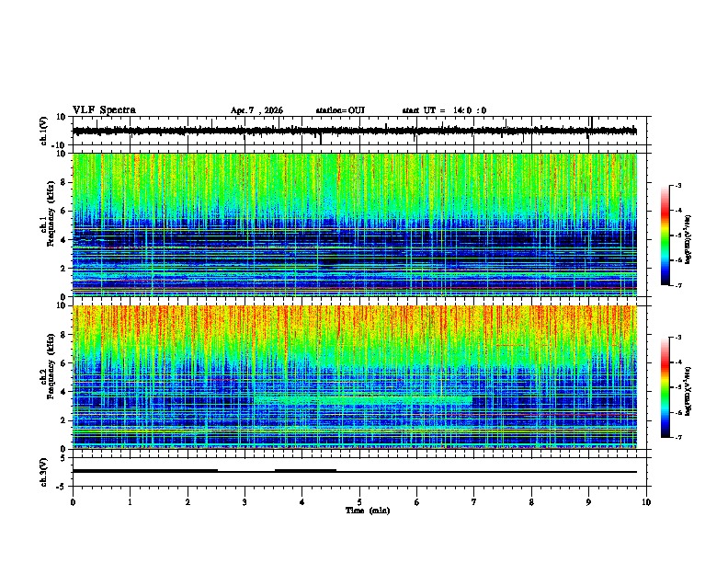The height and width of the screenshot is (563, 728).
Task: Click the "Time (min)" axis title
Action: point(368,511)
